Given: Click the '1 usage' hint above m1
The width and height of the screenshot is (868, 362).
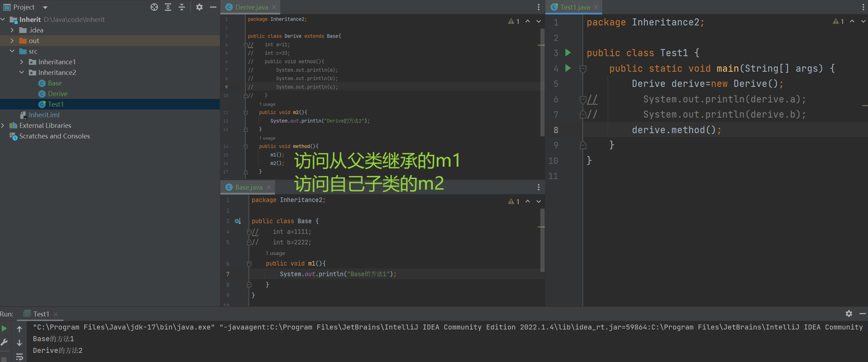Looking at the screenshot, I should click(275, 253).
